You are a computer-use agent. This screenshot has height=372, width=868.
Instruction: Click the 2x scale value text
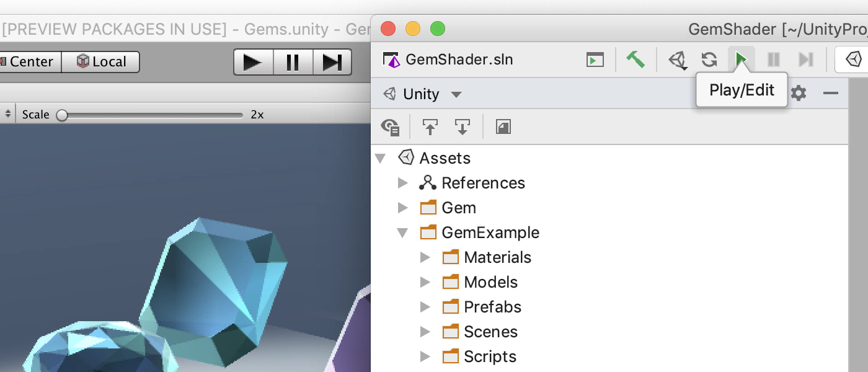[x=257, y=115]
